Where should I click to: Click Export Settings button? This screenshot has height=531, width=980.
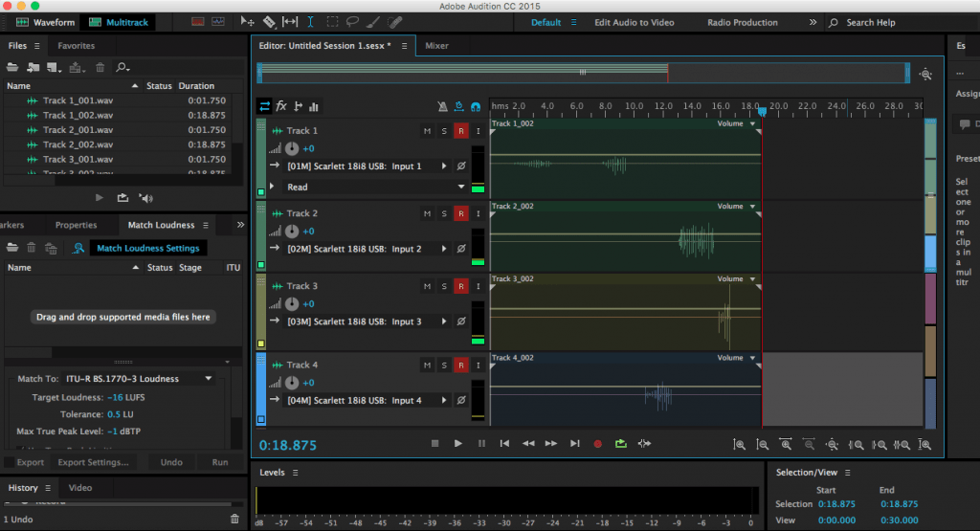pos(93,462)
